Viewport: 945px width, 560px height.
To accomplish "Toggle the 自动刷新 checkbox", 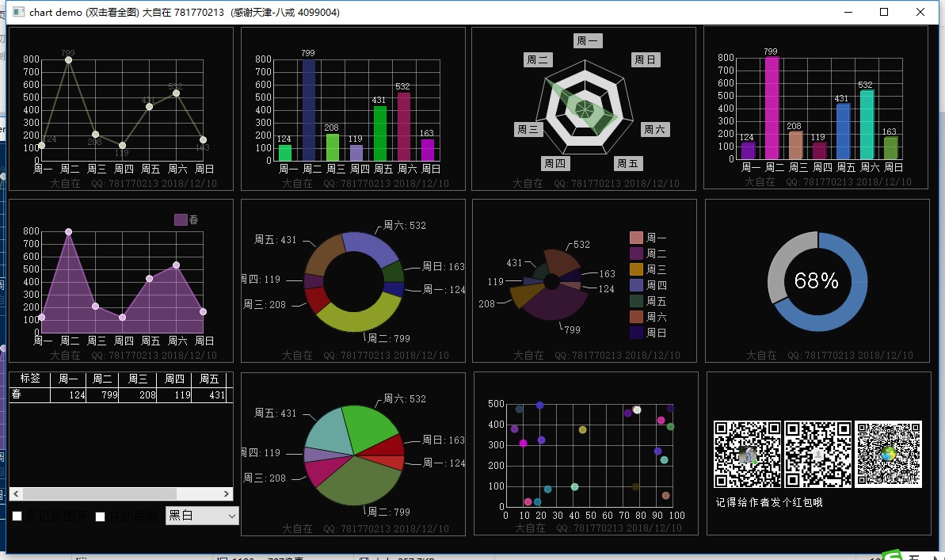I will (101, 516).
